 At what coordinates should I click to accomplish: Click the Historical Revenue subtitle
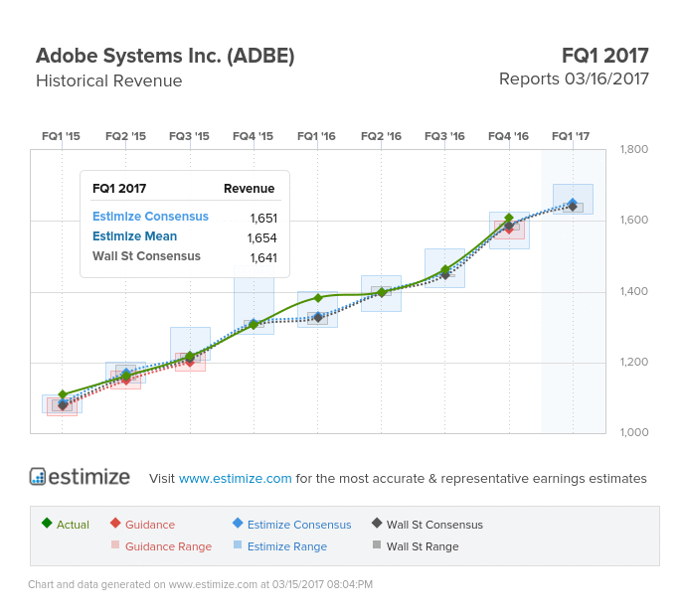coord(109,80)
